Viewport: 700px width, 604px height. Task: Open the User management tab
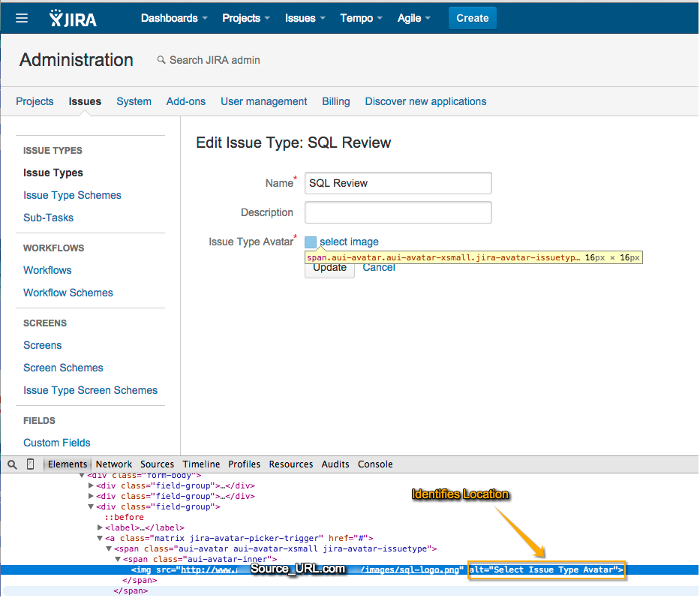pos(264,101)
